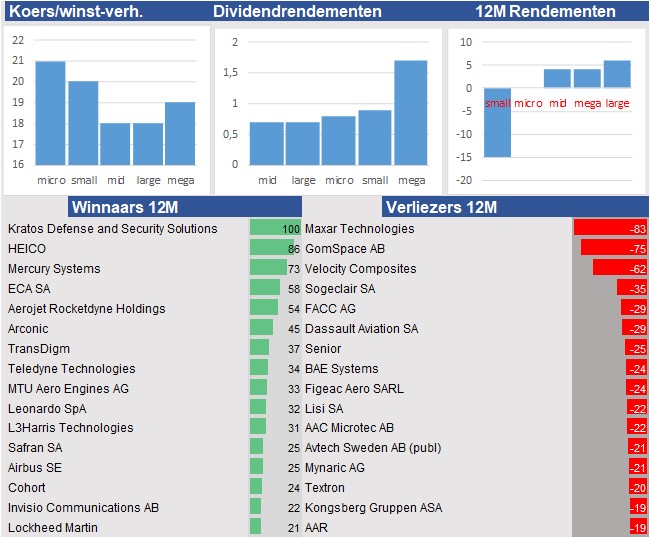Click the 'ECA SA' entry

29,288
